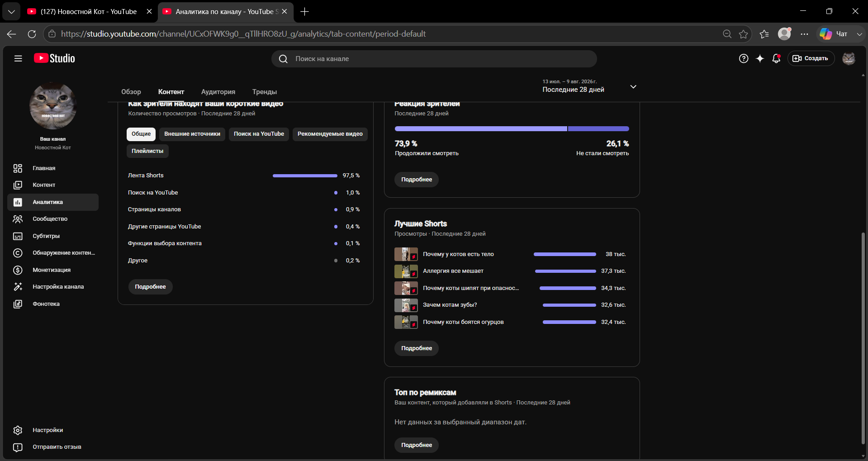Screen dimensions: 868x461
Task: Open the hamburger navigation menu
Action: [x=18, y=58]
